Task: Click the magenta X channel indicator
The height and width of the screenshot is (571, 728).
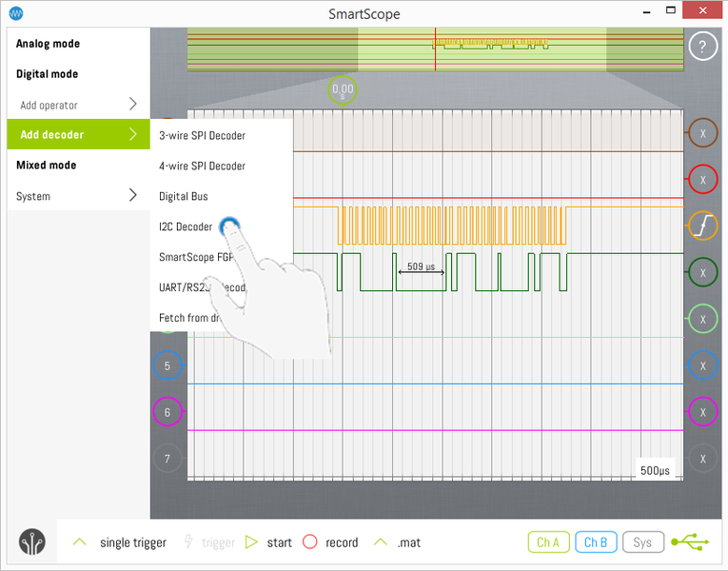Action: pyautogui.click(x=702, y=412)
